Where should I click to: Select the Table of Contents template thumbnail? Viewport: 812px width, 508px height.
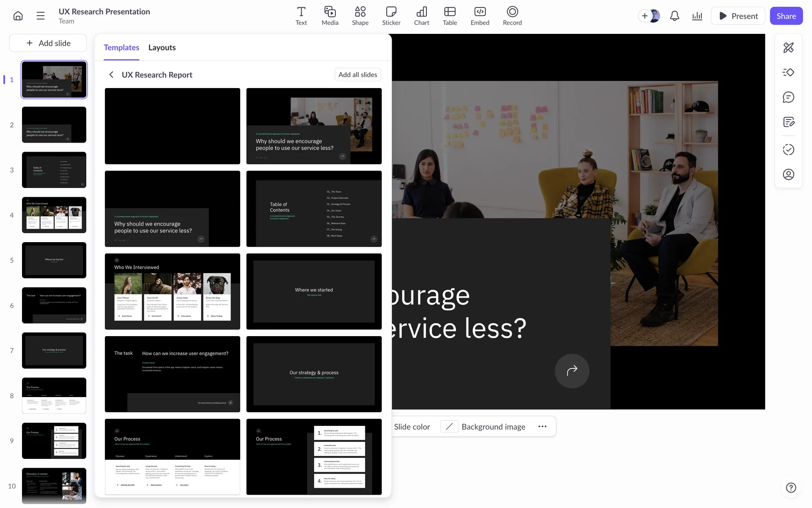coord(314,209)
